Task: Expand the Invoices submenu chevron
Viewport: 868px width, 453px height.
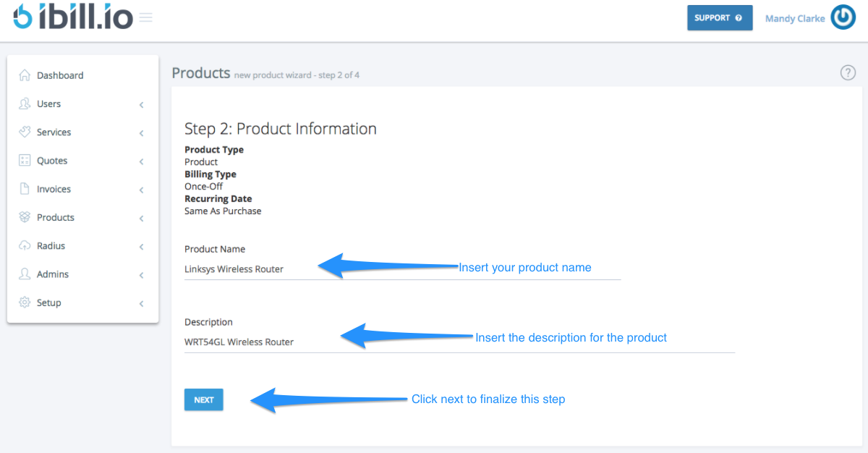Action: 142,190
